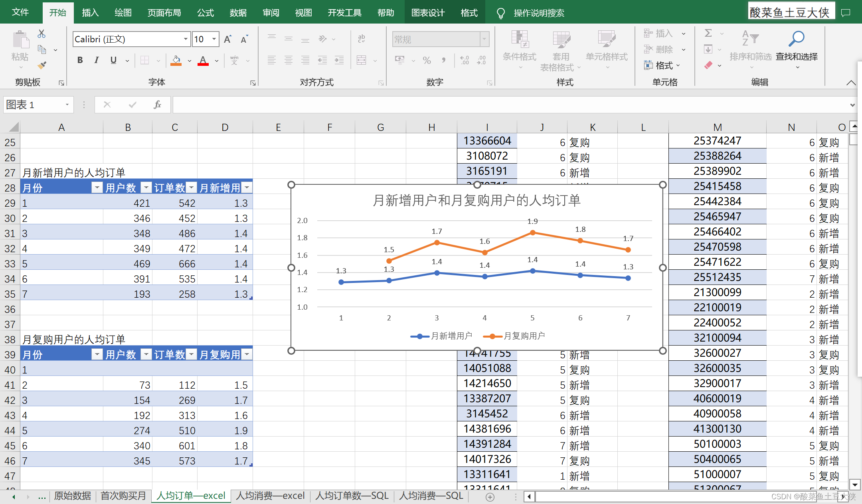Expand the Name Box dropdown arrow
The image size is (862, 504).
click(67, 105)
